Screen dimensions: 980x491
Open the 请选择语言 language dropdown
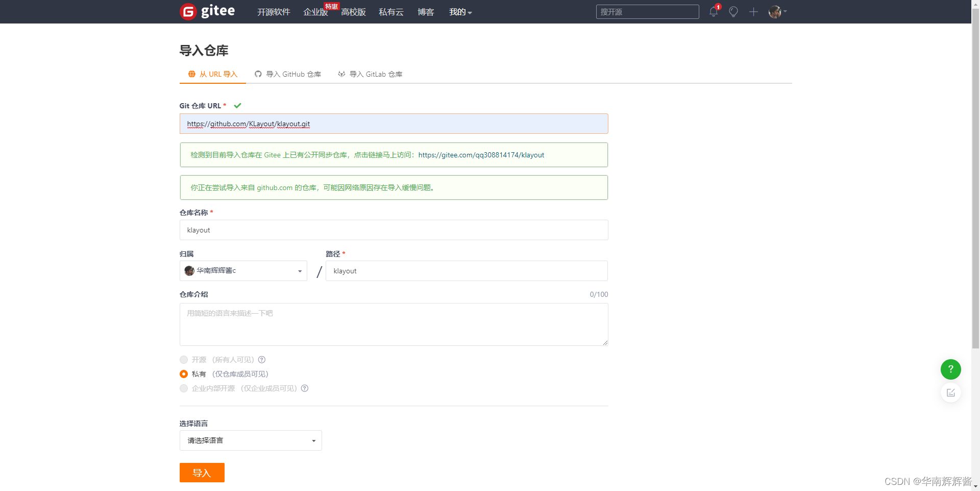(x=250, y=440)
